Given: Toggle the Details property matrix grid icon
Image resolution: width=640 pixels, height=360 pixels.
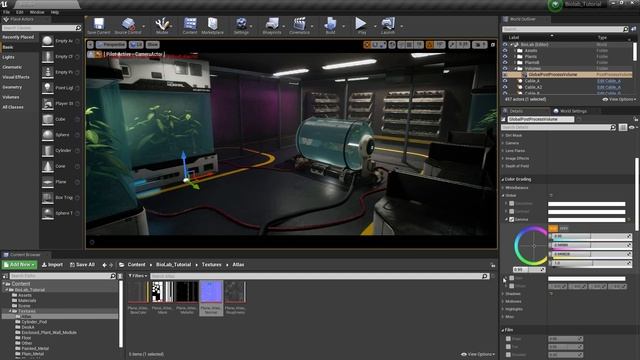Looking at the screenshot, I should (622, 127).
